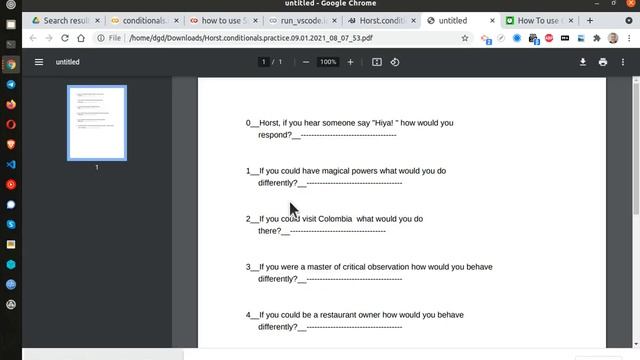Click the black rectangular extension icon
Viewport: 640px width, 360px height.
[x=565, y=38]
